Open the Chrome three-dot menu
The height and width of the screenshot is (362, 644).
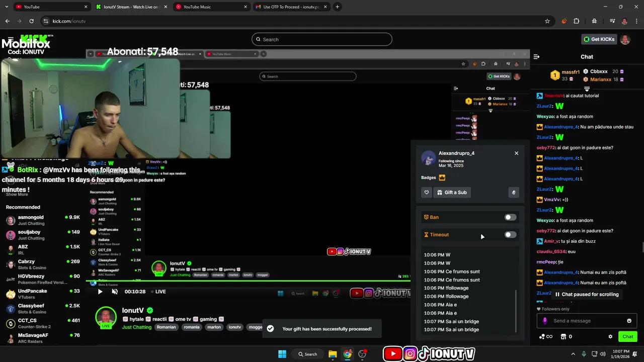point(636,21)
